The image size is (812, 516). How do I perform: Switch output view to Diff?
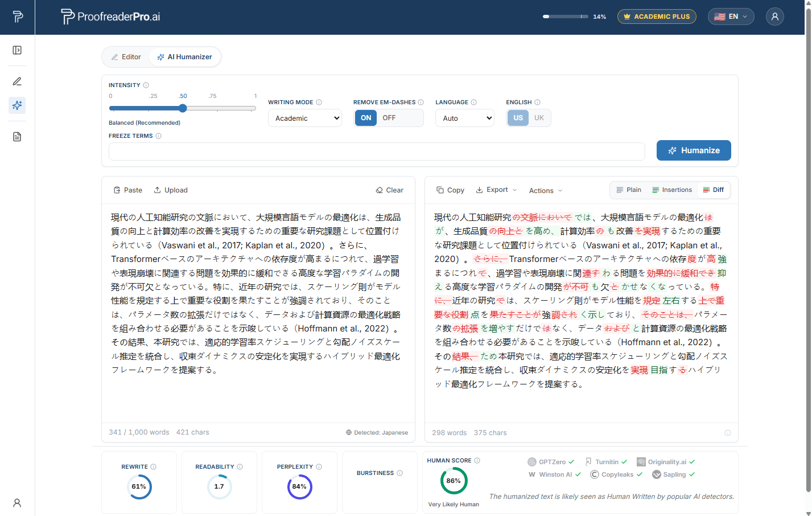coord(713,190)
